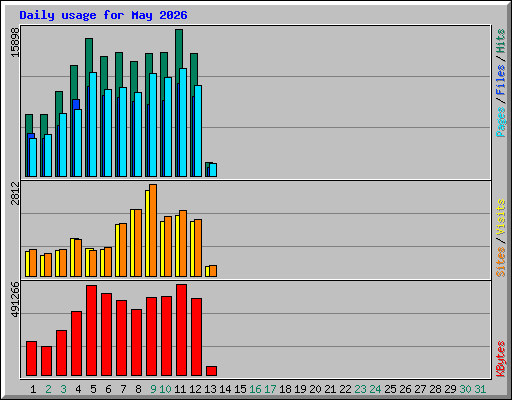
Task: Click day 7 on the x-axis
Action: click(x=123, y=389)
